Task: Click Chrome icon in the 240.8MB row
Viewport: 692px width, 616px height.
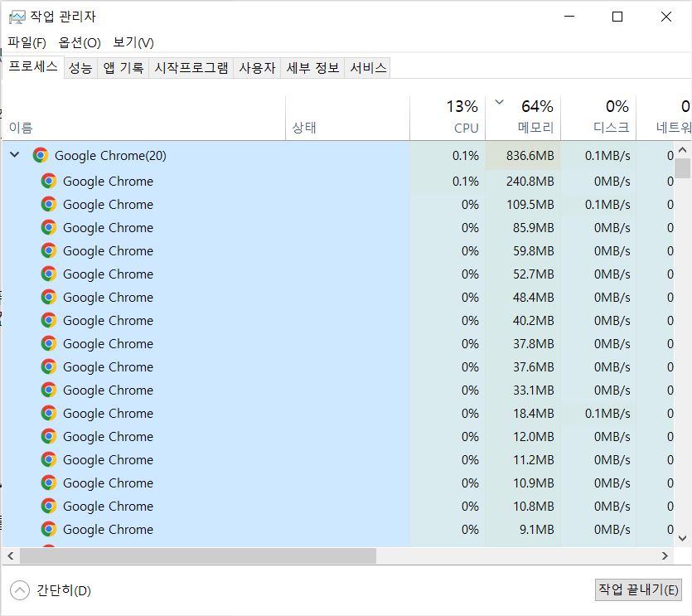Action: [49, 181]
